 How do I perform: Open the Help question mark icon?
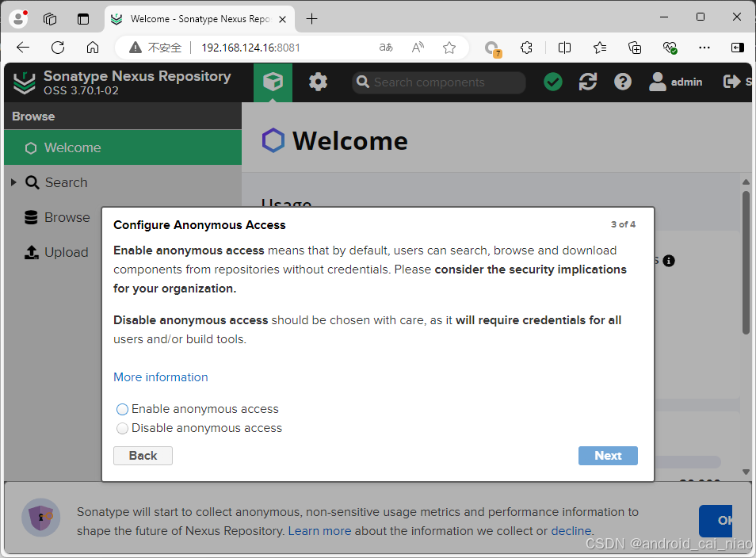point(622,82)
